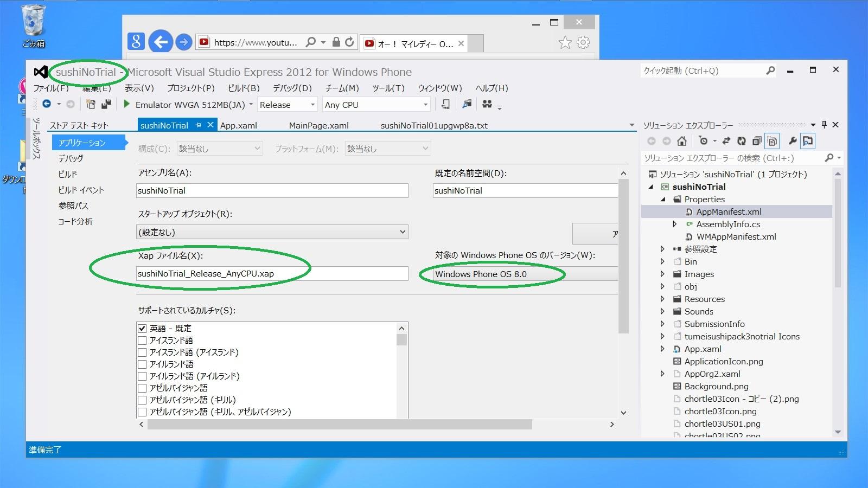Open the デバッグ(D) menu
Screen dimensions: 868x488
pyautogui.click(x=292, y=88)
